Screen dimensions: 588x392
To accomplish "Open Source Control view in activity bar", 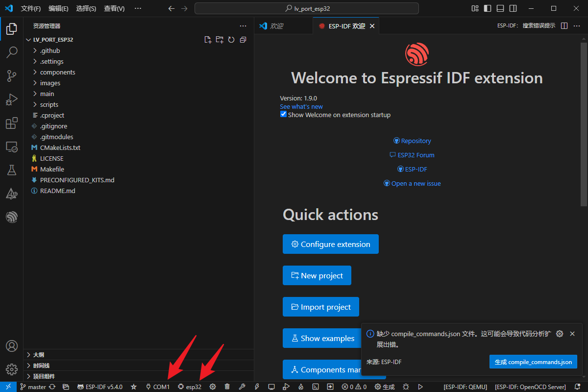I will click(11, 75).
